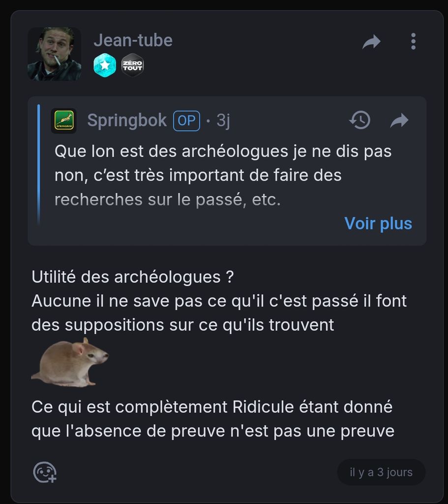This screenshot has width=448, height=504.
Task: Open the Springbok username in the quote
Action: pyautogui.click(x=127, y=121)
